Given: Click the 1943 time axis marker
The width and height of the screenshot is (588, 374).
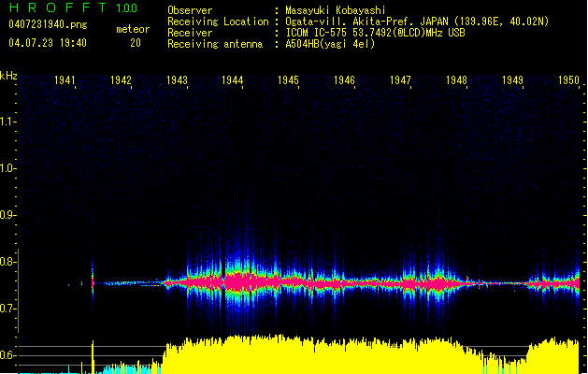Looking at the screenshot, I should pyautogui.click(x=177, y=80).
